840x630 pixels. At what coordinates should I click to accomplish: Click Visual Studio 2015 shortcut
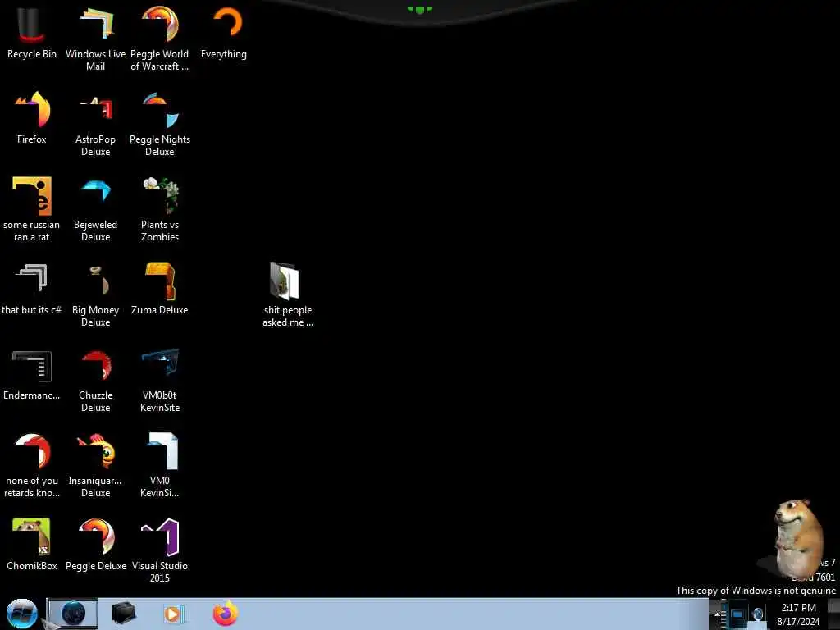pos(160,550)
